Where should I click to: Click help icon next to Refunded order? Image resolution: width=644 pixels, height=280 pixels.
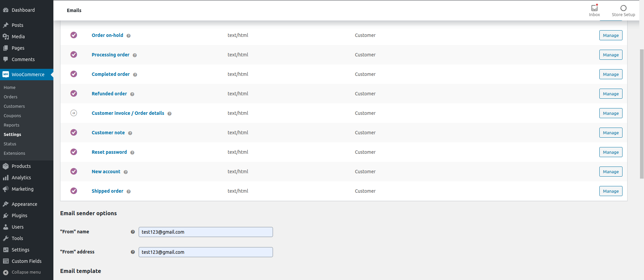pyautogui.click(x=132, y=94)
